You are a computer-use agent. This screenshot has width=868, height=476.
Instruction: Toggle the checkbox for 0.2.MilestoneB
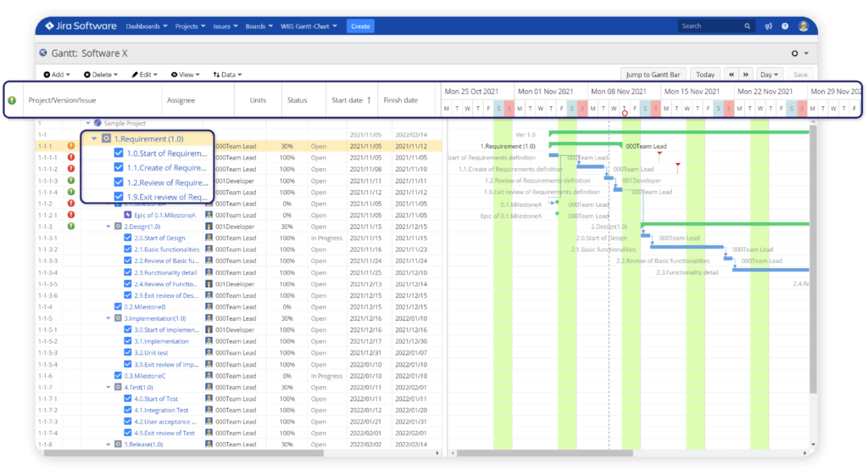(x=118, y=306)
